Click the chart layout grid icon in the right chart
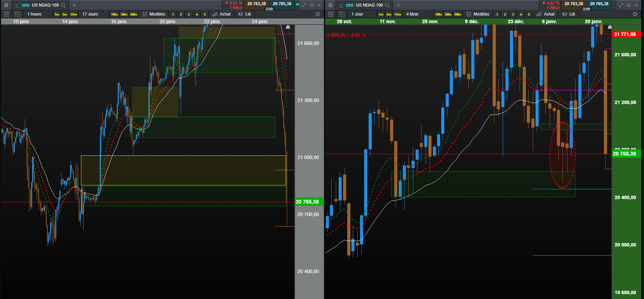Screen dimensions: 644x299 [342, 14]
